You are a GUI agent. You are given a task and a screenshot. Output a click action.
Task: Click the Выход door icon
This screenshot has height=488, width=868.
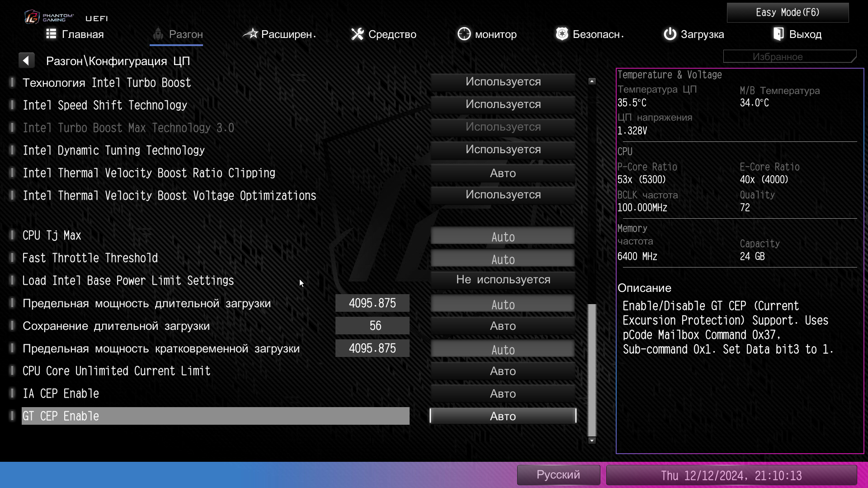pos(778,34)
